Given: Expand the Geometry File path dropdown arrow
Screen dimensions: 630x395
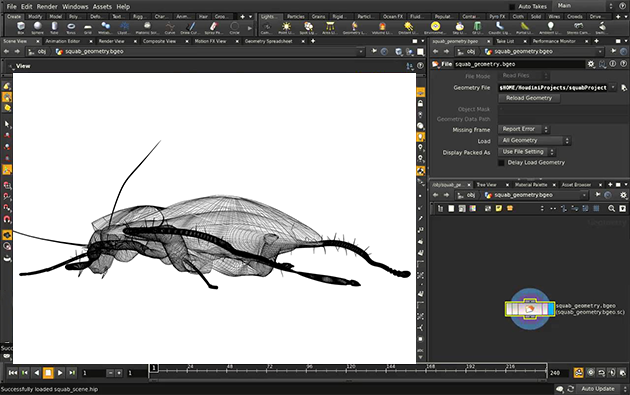Looking at the screenshot, I should pyautogui.click(x=613, y=87).
